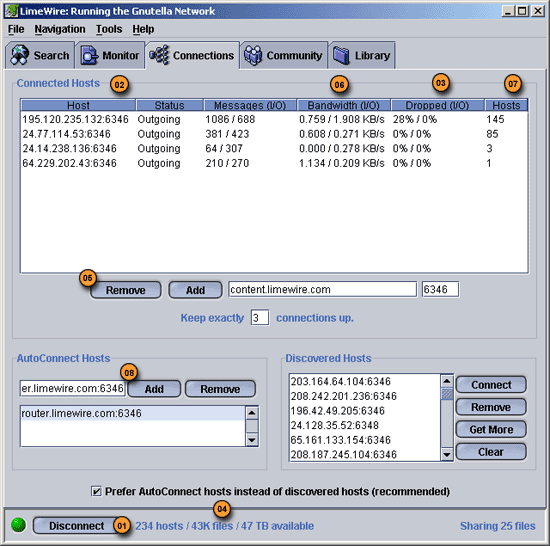Sort by the Dropped (I/O) column header
This screenshot has width=550, height=546.
[437, 105]
